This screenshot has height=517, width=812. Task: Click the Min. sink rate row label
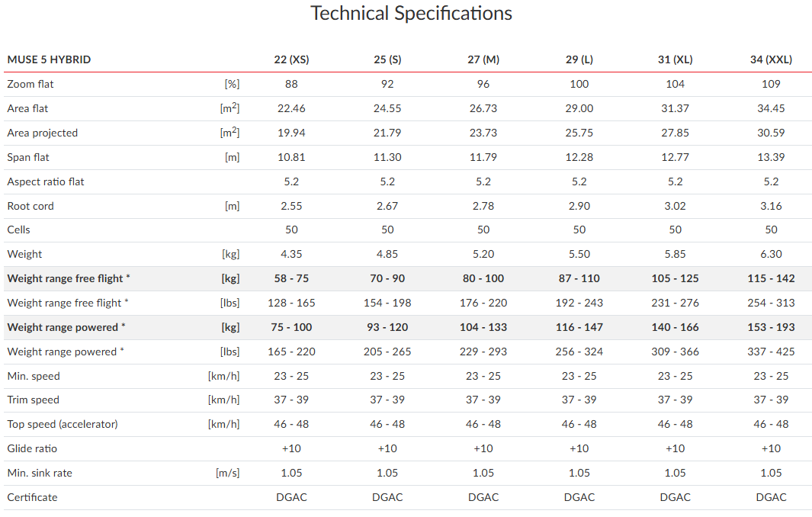(x=40, y=473)
